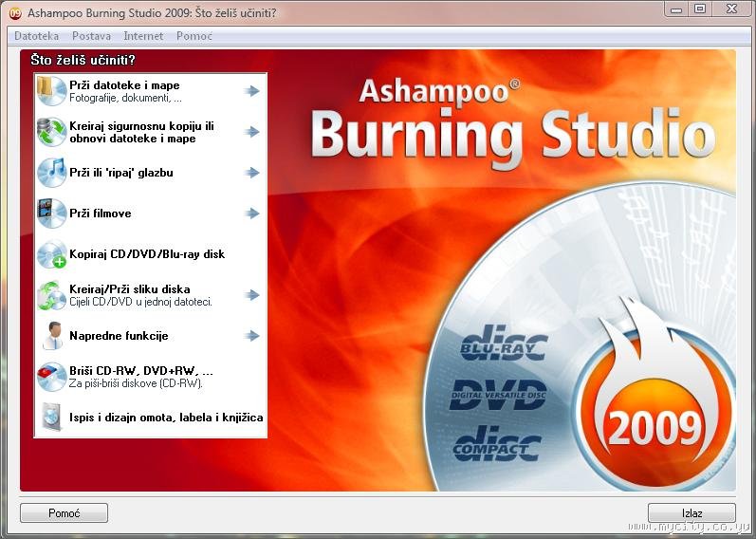Viewport: 756px width, 539px height.
Task: Open the Pomoć menu in the menu bar
Action: [x=194, y=36]
